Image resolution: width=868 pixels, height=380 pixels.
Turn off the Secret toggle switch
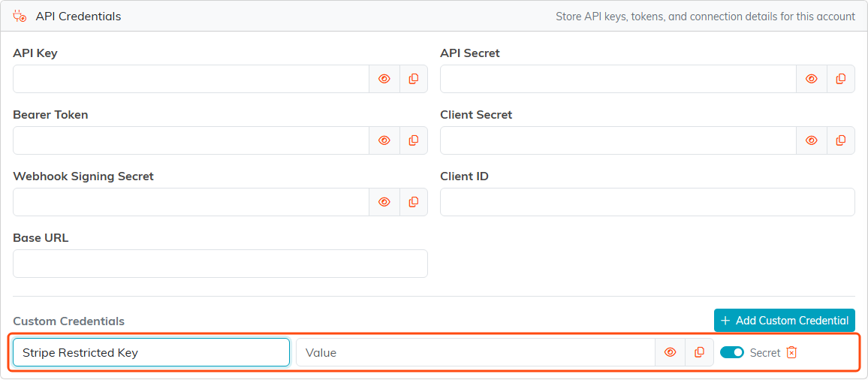pyautogui.click(x=732, y=352)
